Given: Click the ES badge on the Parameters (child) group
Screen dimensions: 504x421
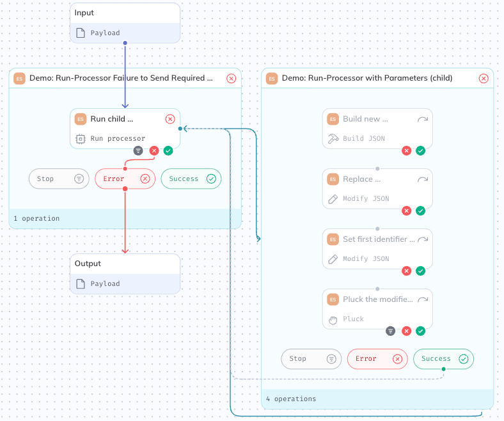Looking at the screenshot, I should click(272, 79).
